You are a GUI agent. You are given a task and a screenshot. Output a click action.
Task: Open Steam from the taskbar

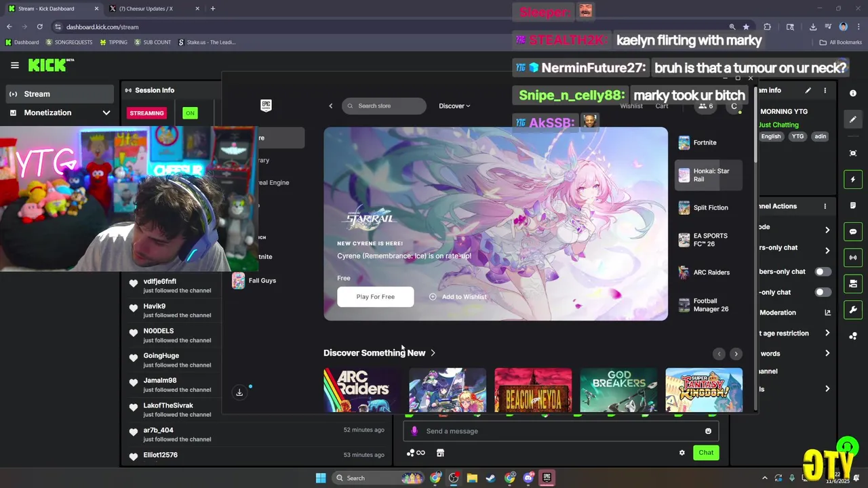(490, 478)
